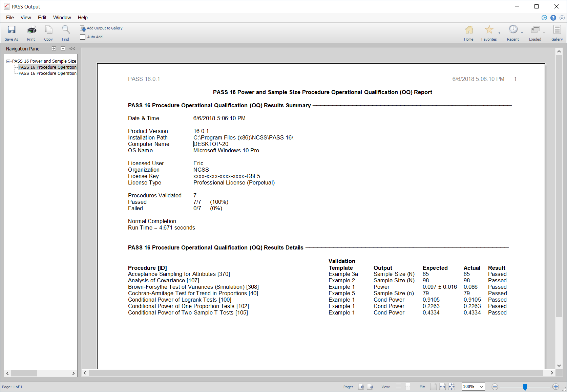Click the license key 'xxxx-xxxx-xxxx-xxxx-G8L5'
This screenshot has width=567, height=392.
(227, 176)
